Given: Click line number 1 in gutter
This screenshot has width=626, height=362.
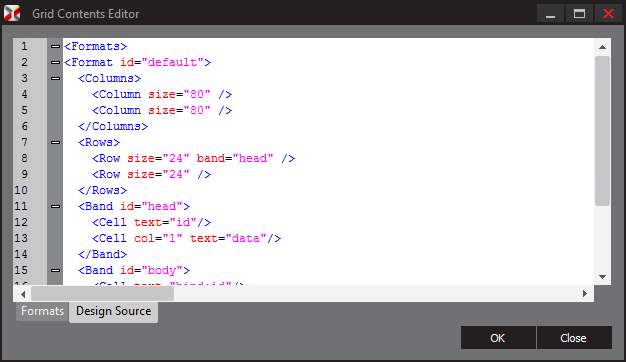Looking at the screenshot, I should (24, 46).
